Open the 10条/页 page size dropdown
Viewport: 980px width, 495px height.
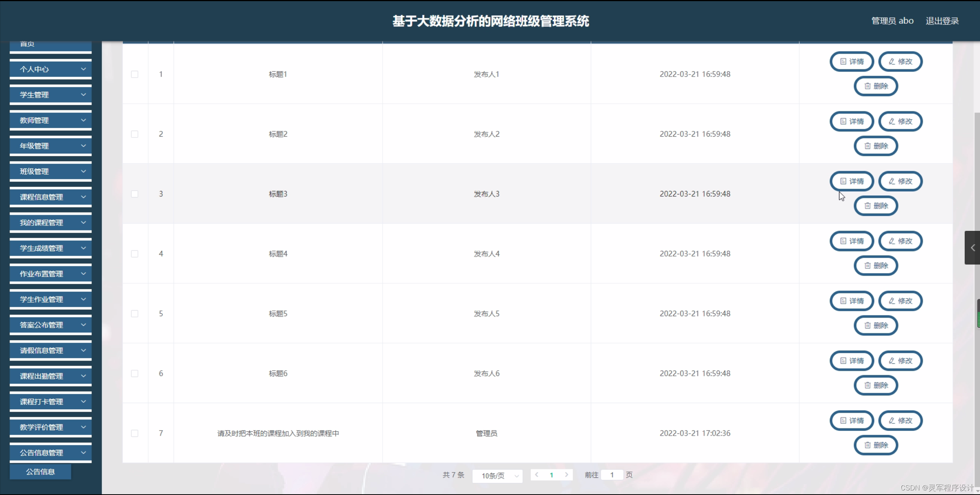click(497, 475)
